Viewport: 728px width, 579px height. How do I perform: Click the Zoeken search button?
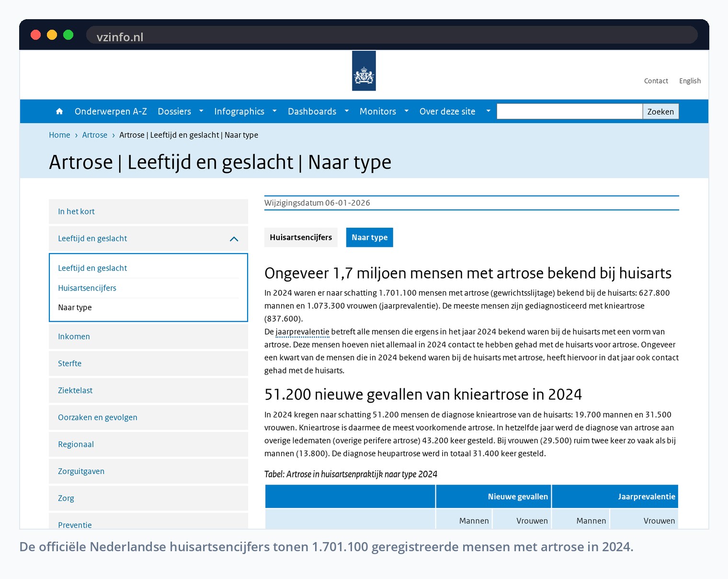pos(660,111)
